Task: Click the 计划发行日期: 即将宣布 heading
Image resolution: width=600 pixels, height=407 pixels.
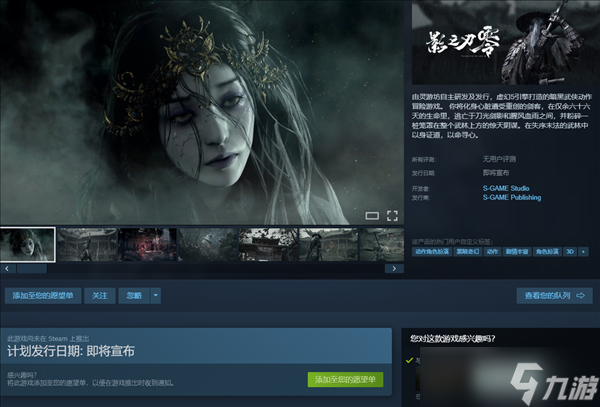Action: 71,351
